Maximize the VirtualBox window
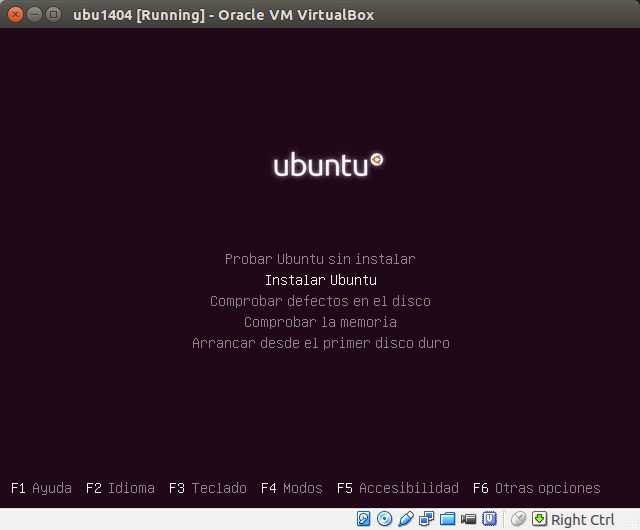 coord(53,15)
